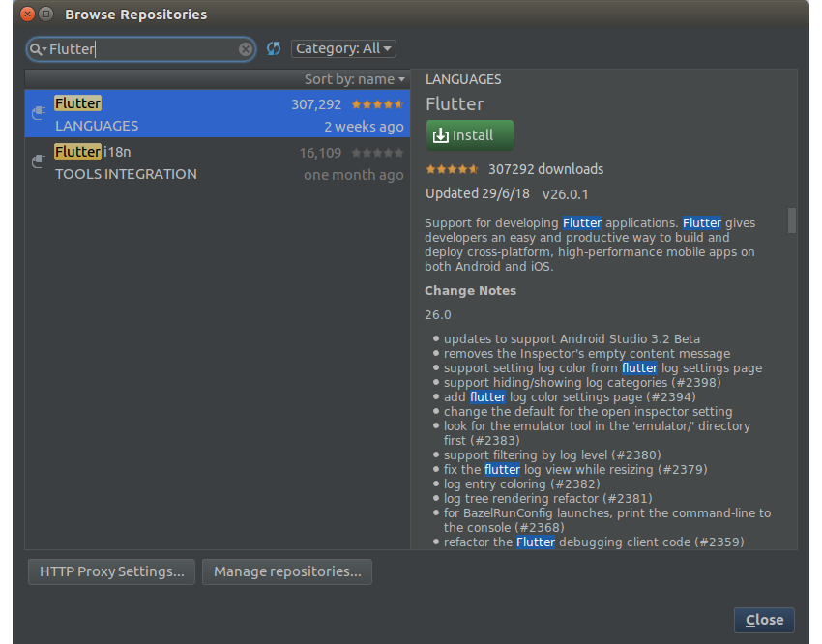Click the star rating in Flutter list row

(x=377, y=104)
